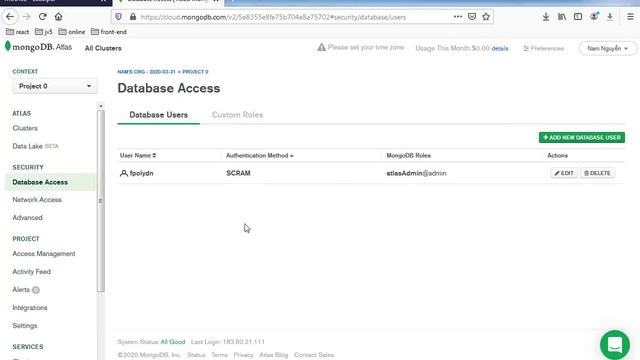Screen dimensions: 640x360
Task: Open Activity Feed in the sidebar
Action: (31, 271)
